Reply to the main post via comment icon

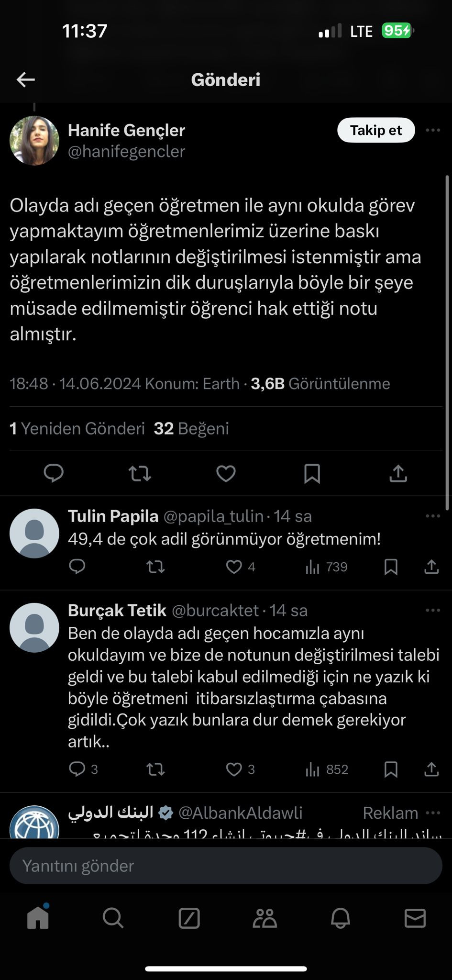click(x=54, y=474)
